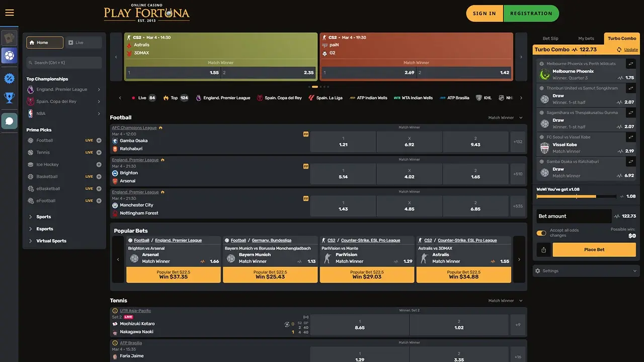Filter by Live 84 events
Image resolution: width=644 pixels, height=362 pixels.
click(x=143, y=98)
